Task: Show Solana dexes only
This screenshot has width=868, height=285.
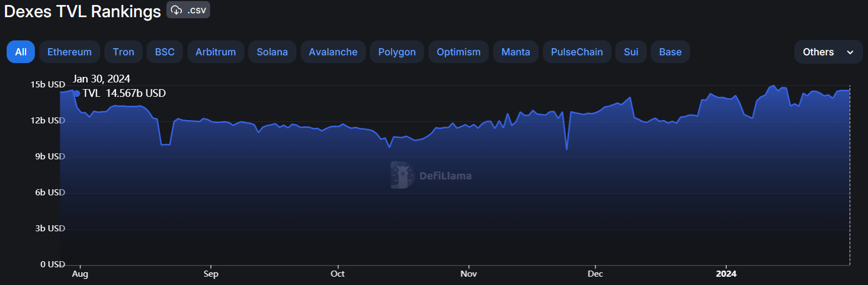Action: (272, 52)
